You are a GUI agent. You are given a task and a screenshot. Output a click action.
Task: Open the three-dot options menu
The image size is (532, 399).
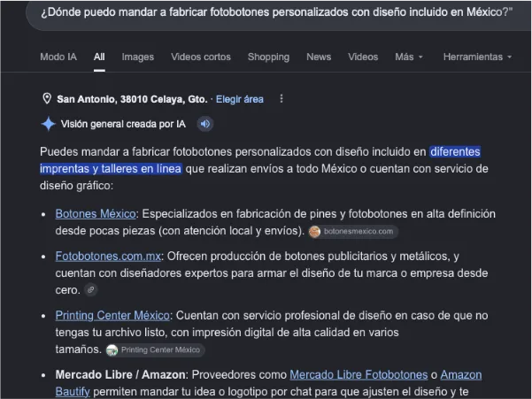click(281, 99)
